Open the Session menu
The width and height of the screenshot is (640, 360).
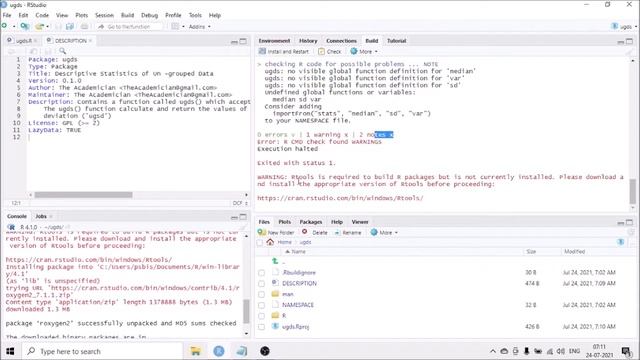pos(104,15)
